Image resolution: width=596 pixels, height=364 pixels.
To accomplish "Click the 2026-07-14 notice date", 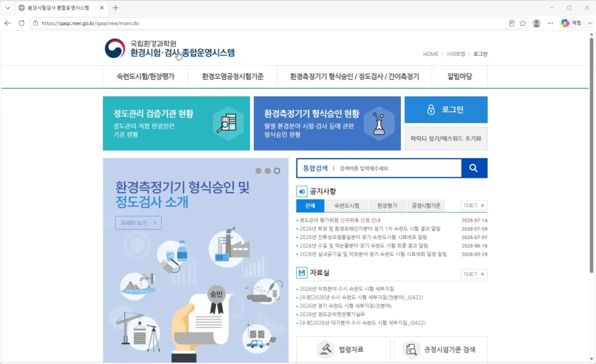I will coord(474,220).
